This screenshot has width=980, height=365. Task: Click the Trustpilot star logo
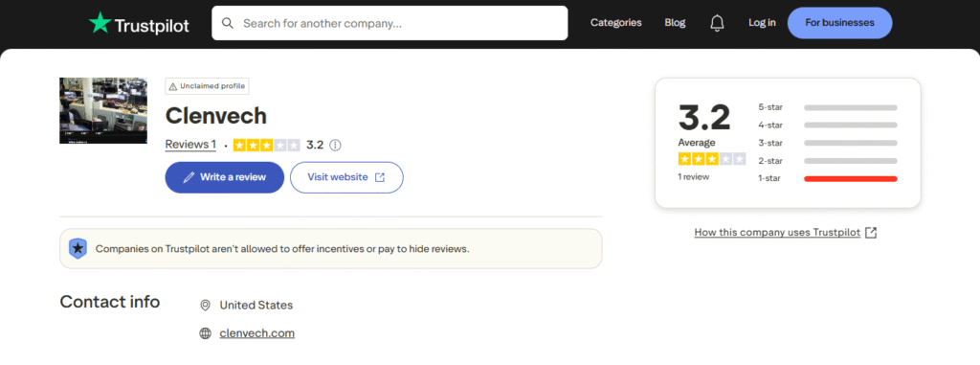pyautogui.click(x=100, y=23)
